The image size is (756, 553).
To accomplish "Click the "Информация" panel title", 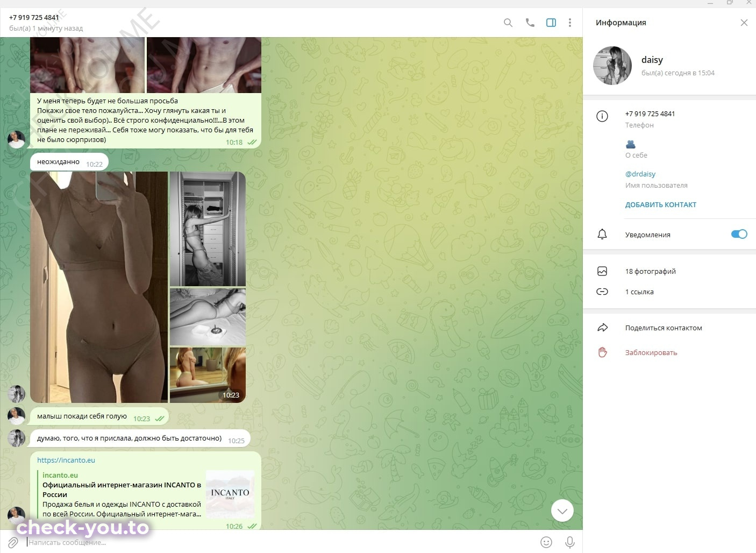I will [621, 23].
